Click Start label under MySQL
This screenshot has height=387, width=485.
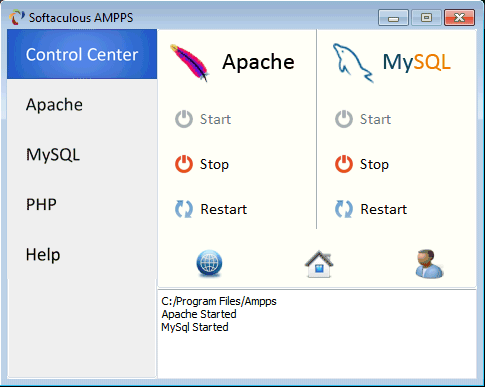tap(375, 119)
